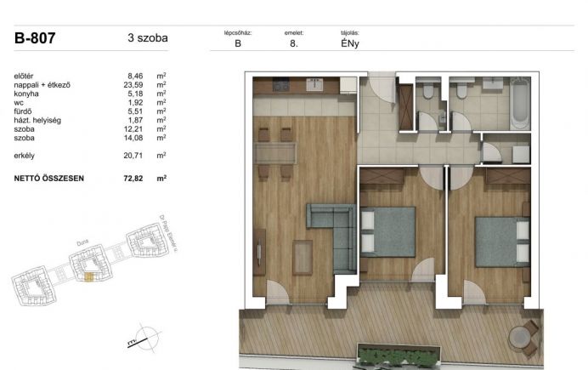Click the entrance door of the apartment
This screenshot has height=370, width=588.
coord(382,87)
